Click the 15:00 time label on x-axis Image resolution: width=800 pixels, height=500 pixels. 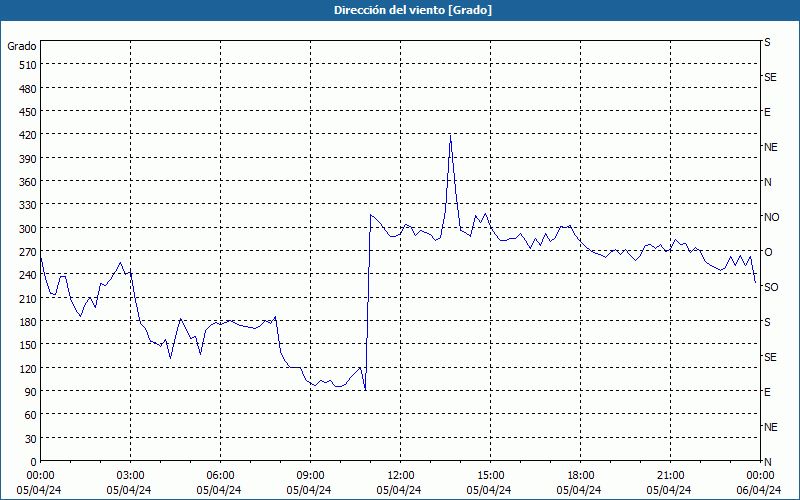[490, 476]
